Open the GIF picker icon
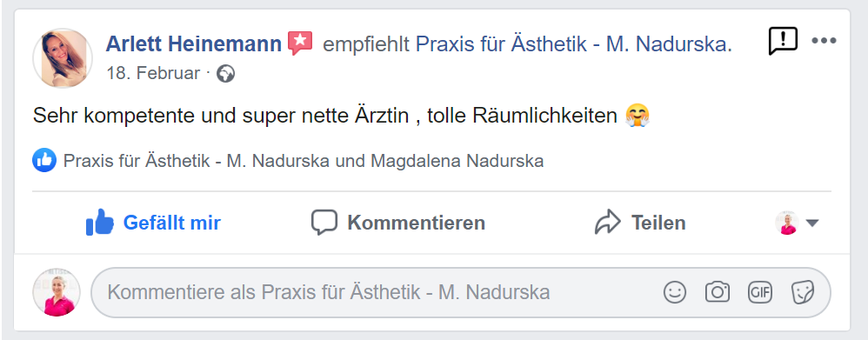This screenshot has height=340, width=868. (x=759, y=292)
